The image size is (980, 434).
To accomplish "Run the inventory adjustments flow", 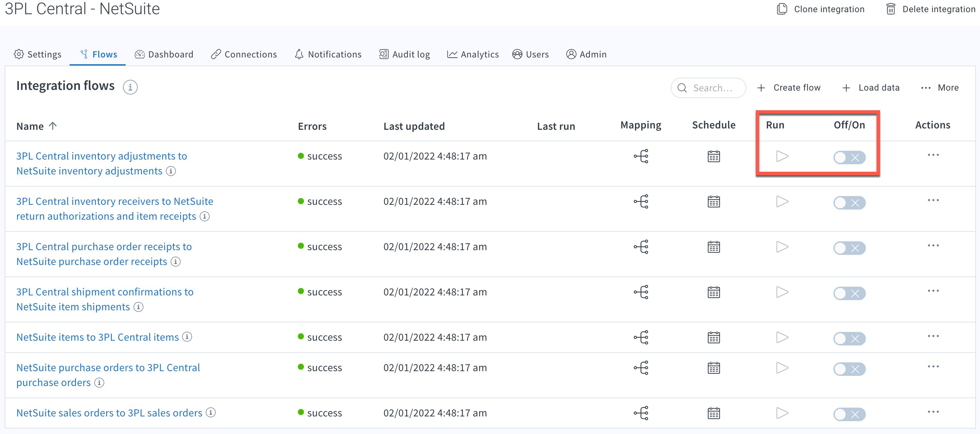I will tap(782, 156).
